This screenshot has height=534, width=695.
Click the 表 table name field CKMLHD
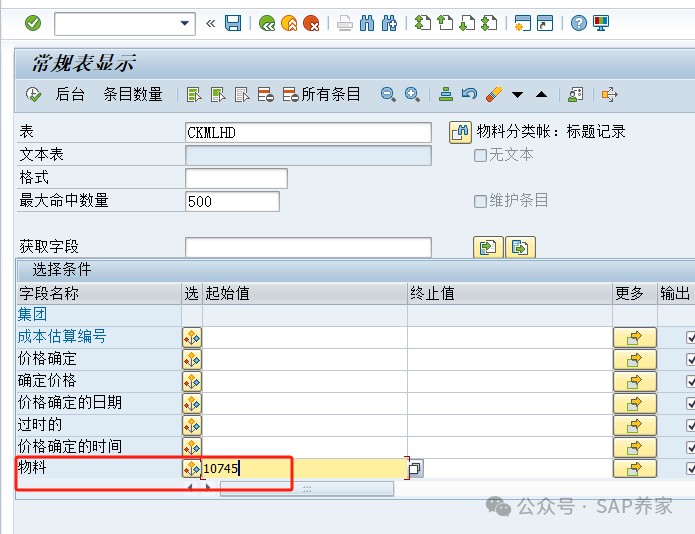coord(308,133)
